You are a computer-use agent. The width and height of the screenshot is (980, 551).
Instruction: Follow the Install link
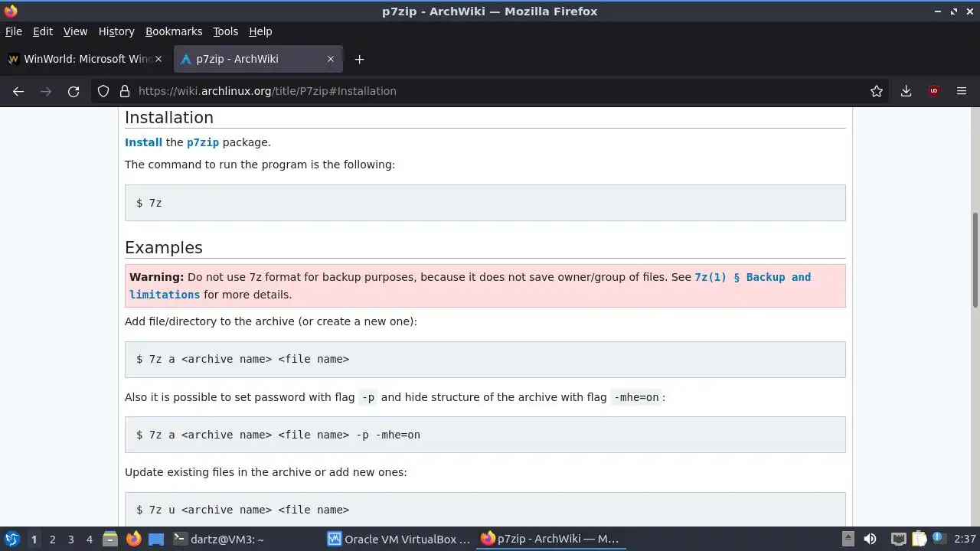tap(143, 142)
